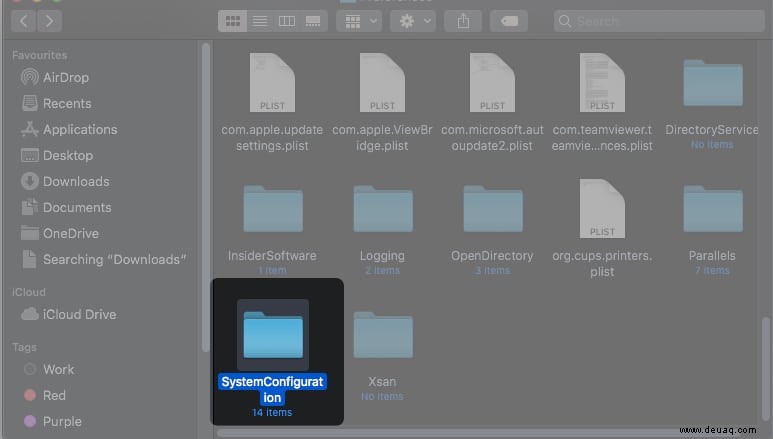
Task: Click the iCloud sidebar heading
Action: [29, 292]
